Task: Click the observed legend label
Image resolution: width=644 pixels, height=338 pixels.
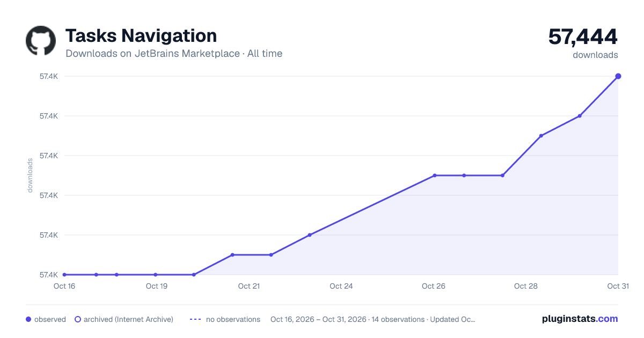Action: tap(50, 319)
